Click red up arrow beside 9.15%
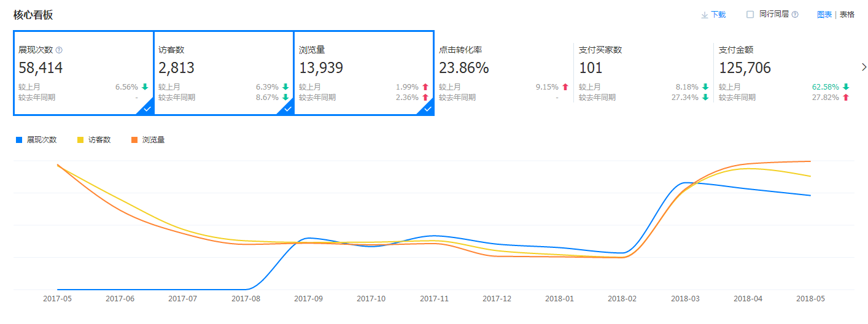 pyautogui.click(x=565, y=87)
